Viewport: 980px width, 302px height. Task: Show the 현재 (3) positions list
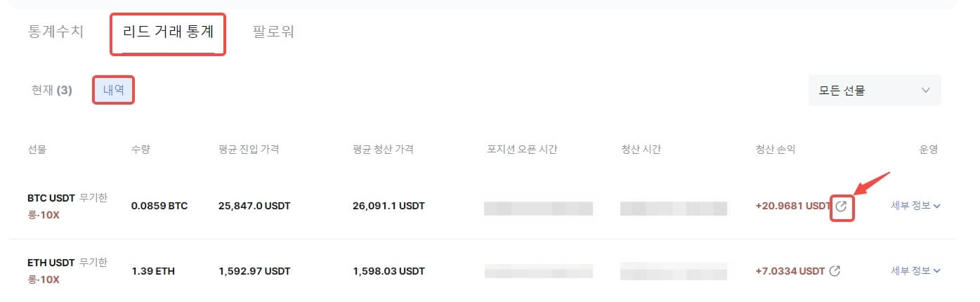[x=52, y=91]
